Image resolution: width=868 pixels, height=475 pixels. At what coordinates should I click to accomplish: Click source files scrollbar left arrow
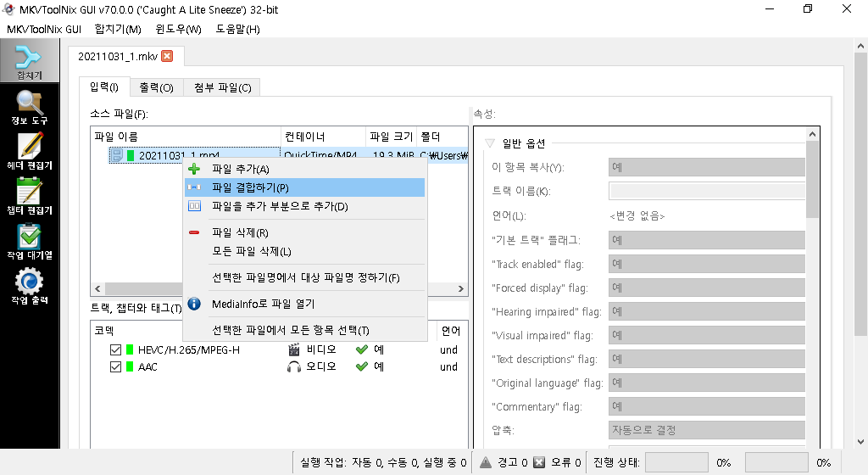click(x=98, y=288)
